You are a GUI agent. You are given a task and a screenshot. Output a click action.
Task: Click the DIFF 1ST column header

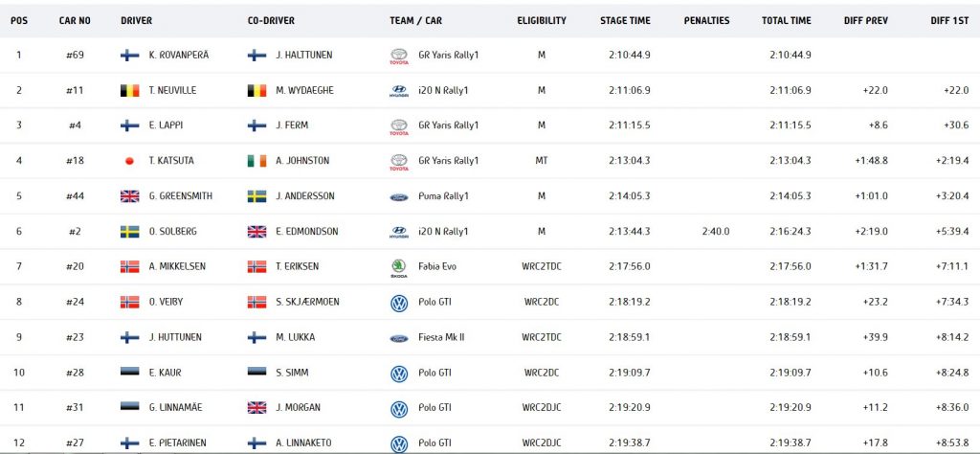[x=949, y=21]
